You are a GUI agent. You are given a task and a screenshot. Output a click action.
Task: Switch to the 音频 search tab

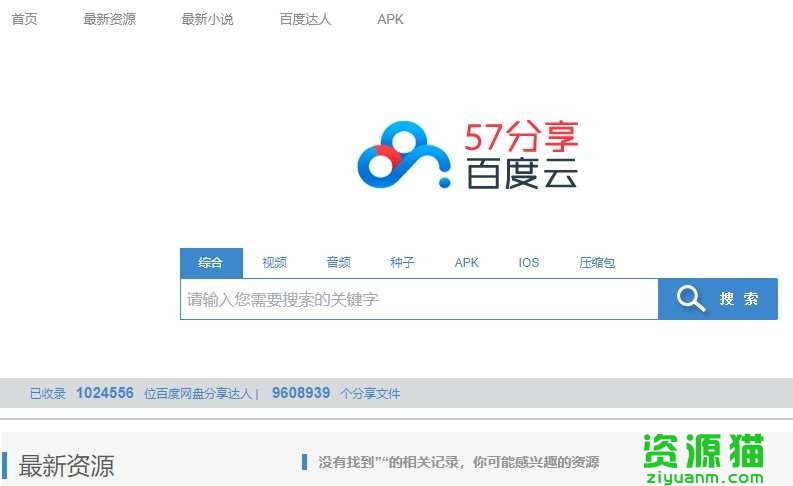pos(338,262)
